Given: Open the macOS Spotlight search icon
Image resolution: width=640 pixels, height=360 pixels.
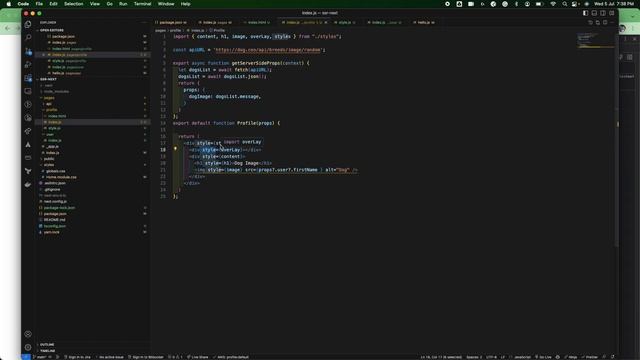Looking at the screenshot, I should pyautogui.click(x=564, y=4).
